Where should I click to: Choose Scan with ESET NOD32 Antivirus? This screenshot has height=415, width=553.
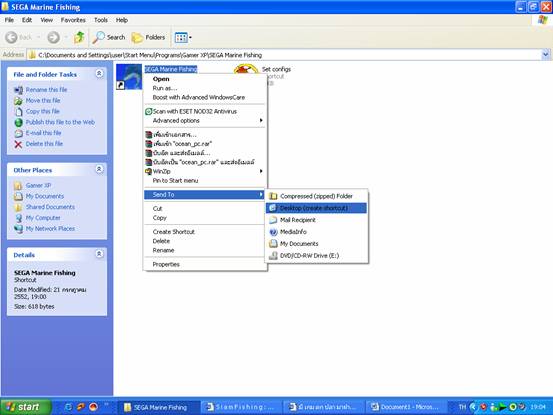coord(205,111)
